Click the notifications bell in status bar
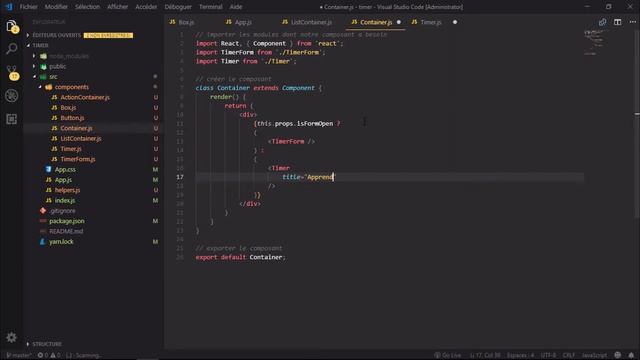Screen dimensions: 640x360 [631, 355]
